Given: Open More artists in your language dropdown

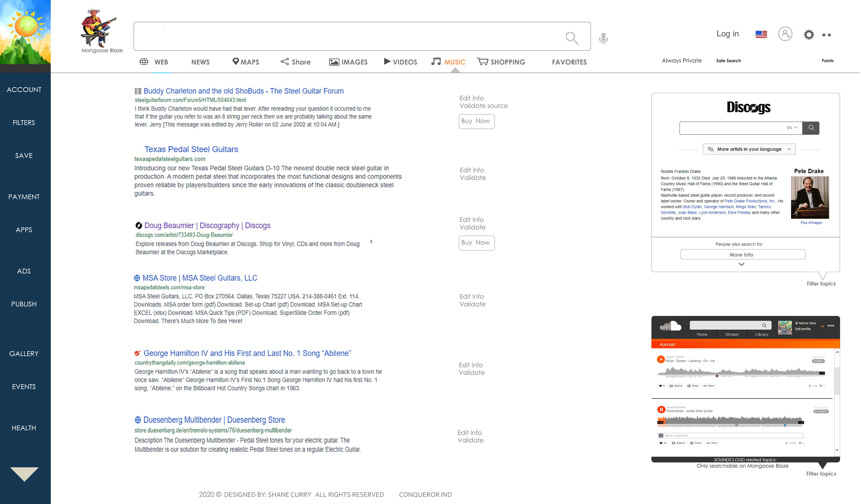Looking at the screenshot, I should 750,149.
